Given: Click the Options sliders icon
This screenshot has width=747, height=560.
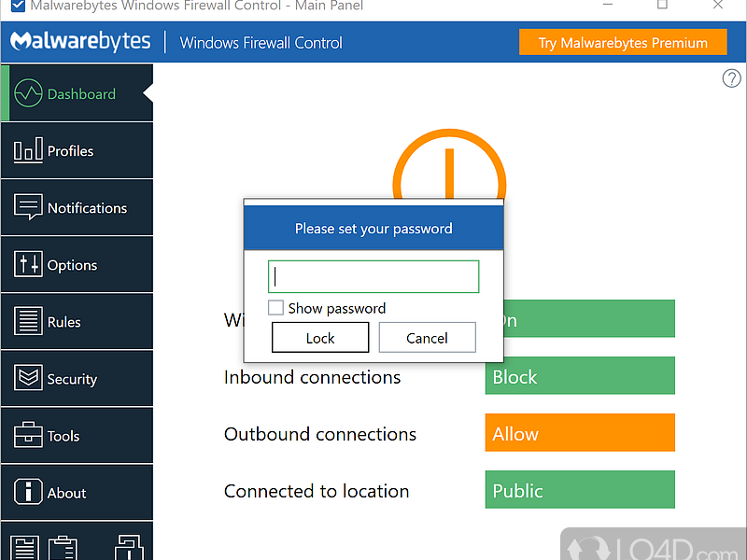Looking at the screenshot, I should (28, 264).
